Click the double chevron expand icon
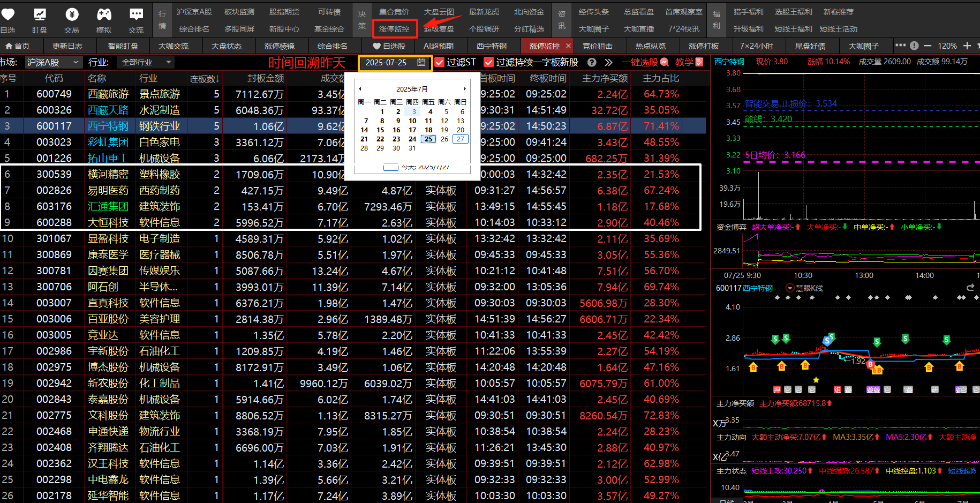Viewport: 980px width, 503px height. [x=608, y=63]
